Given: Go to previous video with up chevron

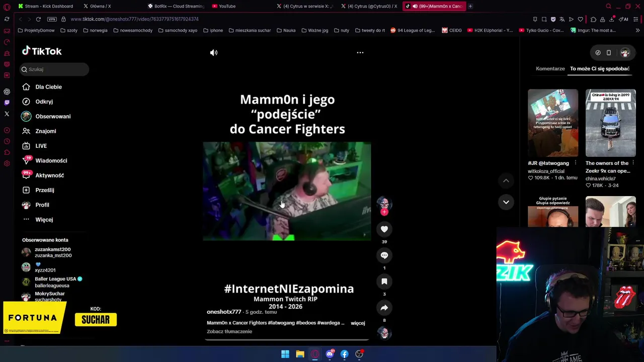Looking at the screenshot, I should coord(506,180).
